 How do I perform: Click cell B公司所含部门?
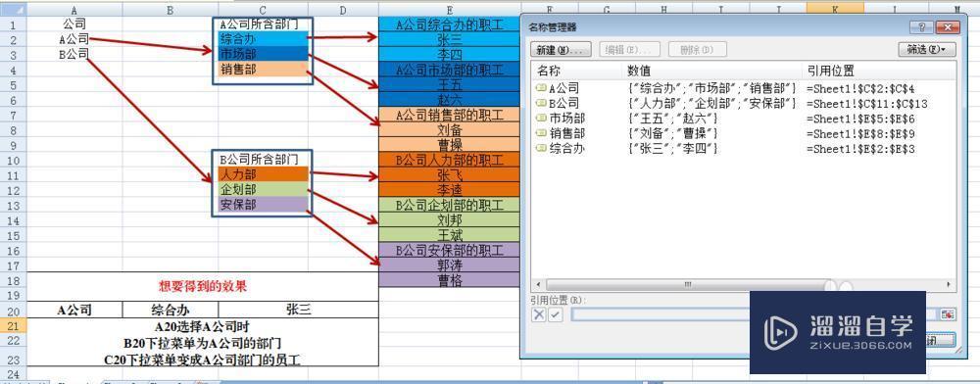[263, 160]
